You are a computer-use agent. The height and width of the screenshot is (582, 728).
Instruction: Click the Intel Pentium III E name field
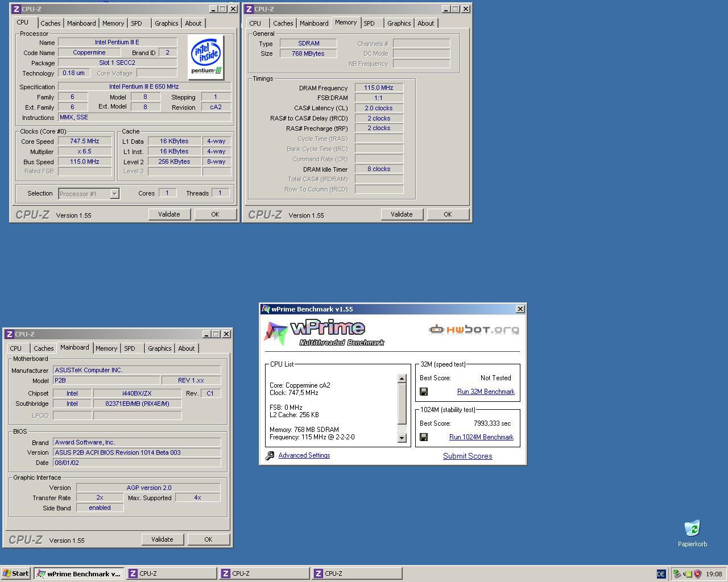point(117,43)
